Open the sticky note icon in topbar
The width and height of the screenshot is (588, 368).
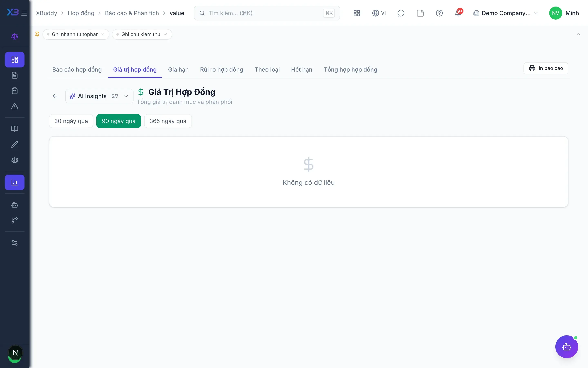pos(420,13)
